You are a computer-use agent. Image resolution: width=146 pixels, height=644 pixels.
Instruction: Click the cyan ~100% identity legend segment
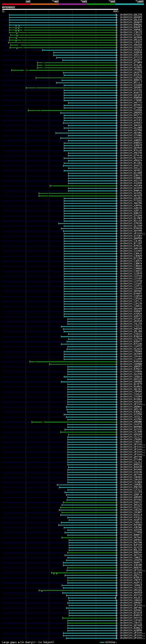pos(130,4)
